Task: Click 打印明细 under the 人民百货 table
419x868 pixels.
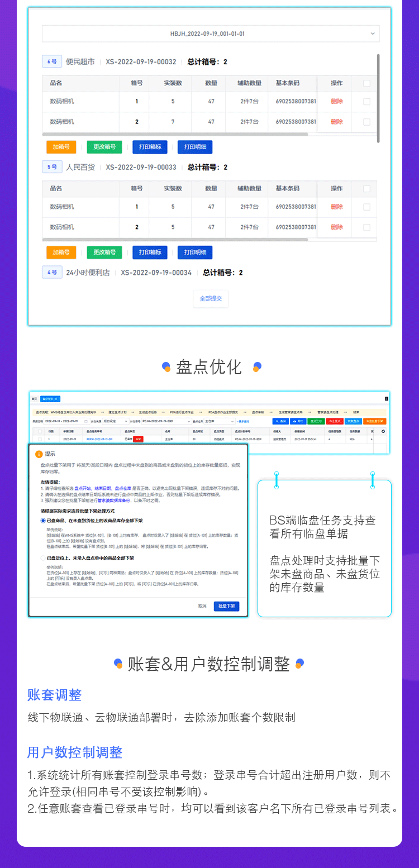Action: [195, 252]
